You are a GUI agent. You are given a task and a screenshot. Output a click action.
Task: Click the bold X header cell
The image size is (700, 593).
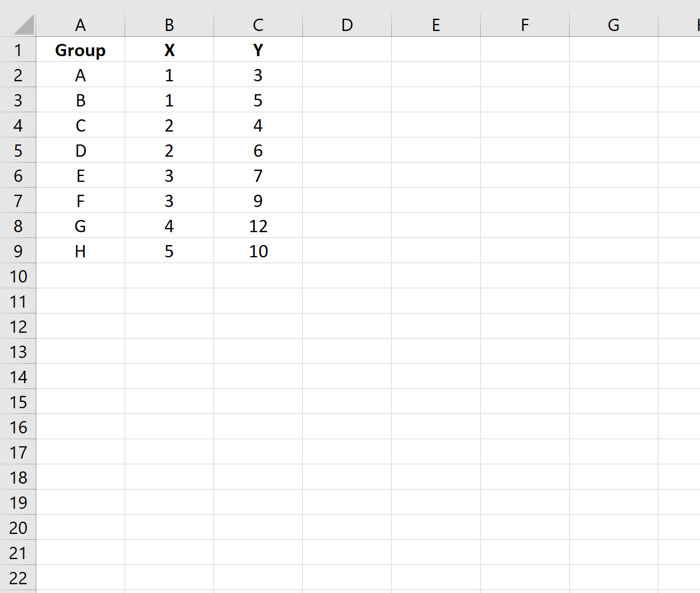tap(169, 50)
